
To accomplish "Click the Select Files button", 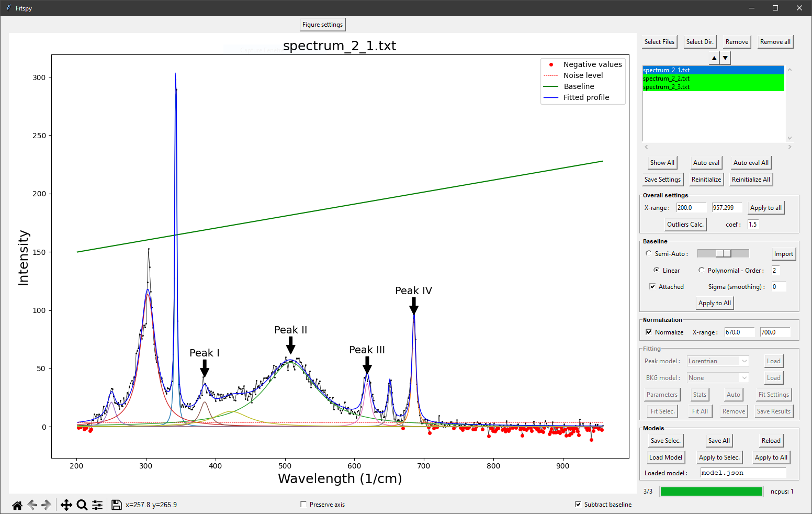I will 659,41.
